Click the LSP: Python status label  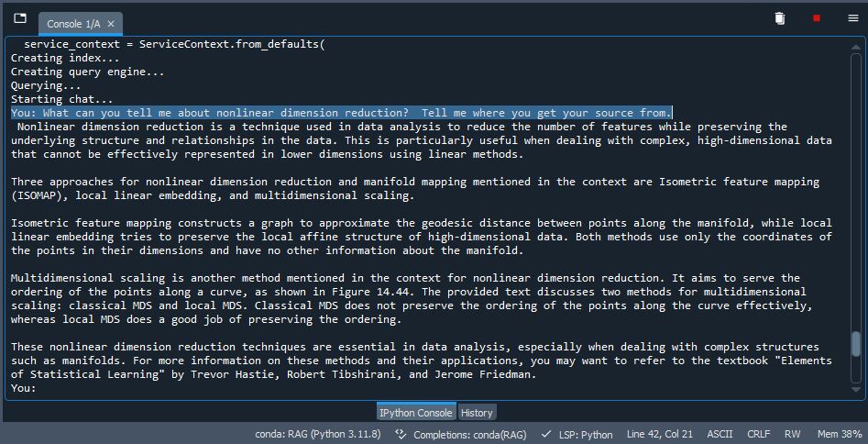[584, 434]
